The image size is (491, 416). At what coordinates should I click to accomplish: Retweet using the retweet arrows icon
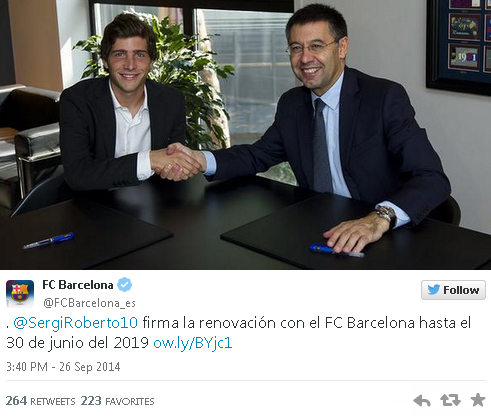450,400
